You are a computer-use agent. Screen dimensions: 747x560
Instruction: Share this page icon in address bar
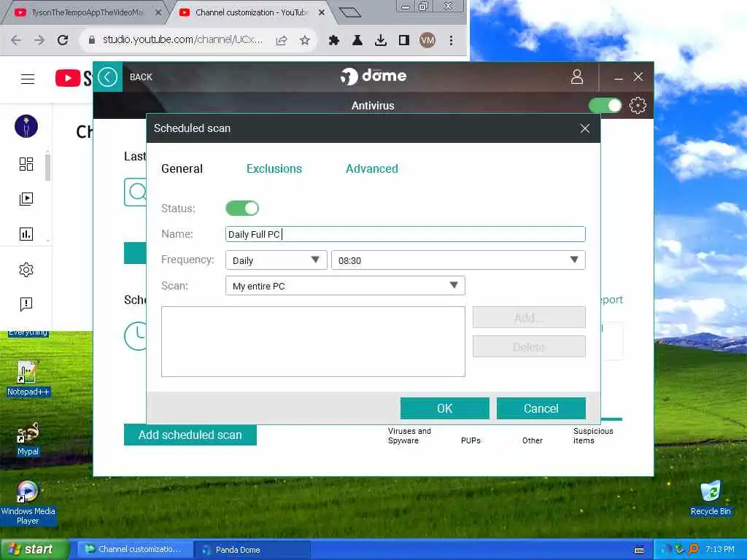pyautogui.click(x=282, y=41)
